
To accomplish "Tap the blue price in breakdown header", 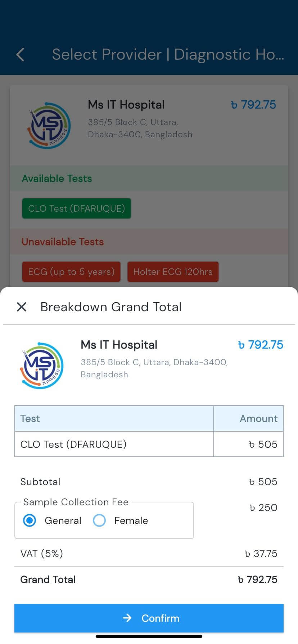I will [261, 345].
